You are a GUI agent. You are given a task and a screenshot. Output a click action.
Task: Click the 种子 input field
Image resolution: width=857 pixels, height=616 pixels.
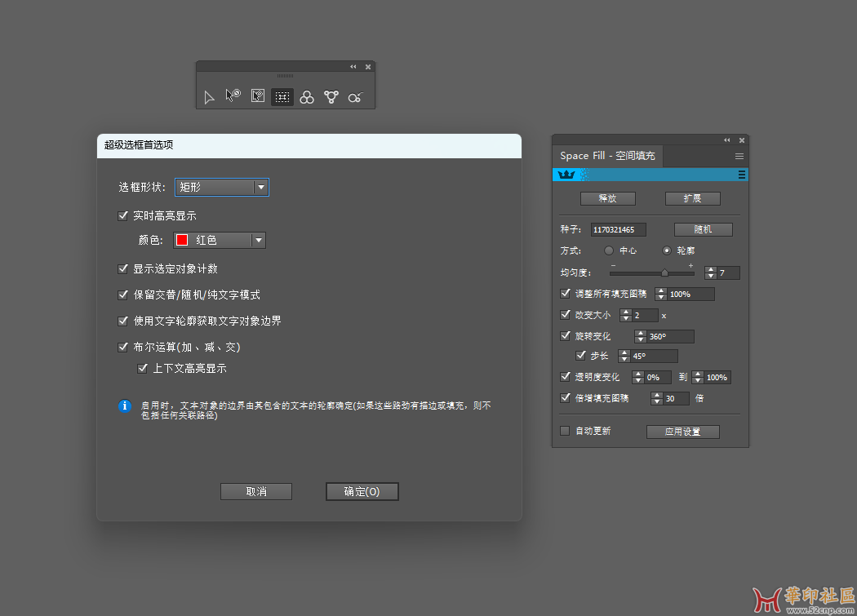pyautogui.click(x=618, y=229)
